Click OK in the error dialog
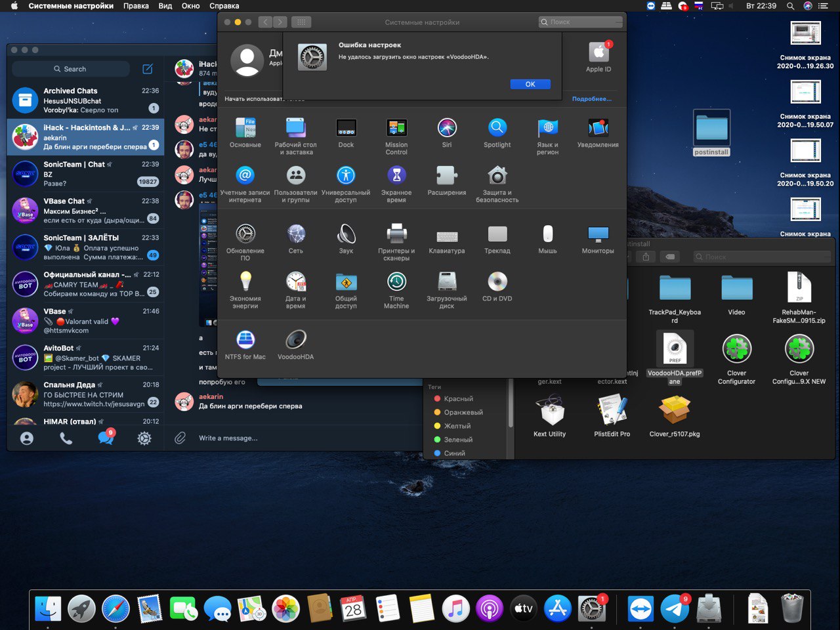The image size is (840, 630). pyautogui.click(x=530, y=84)
